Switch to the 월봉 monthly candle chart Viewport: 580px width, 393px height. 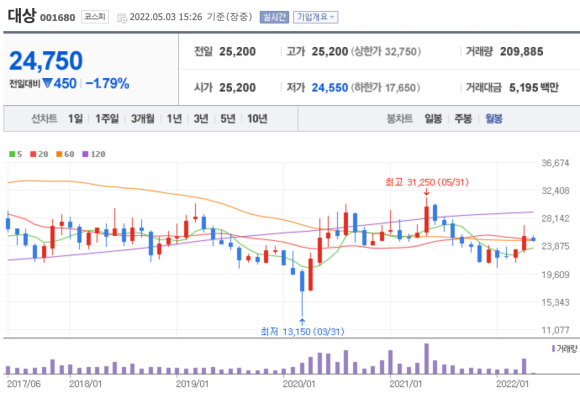[494, 119]
